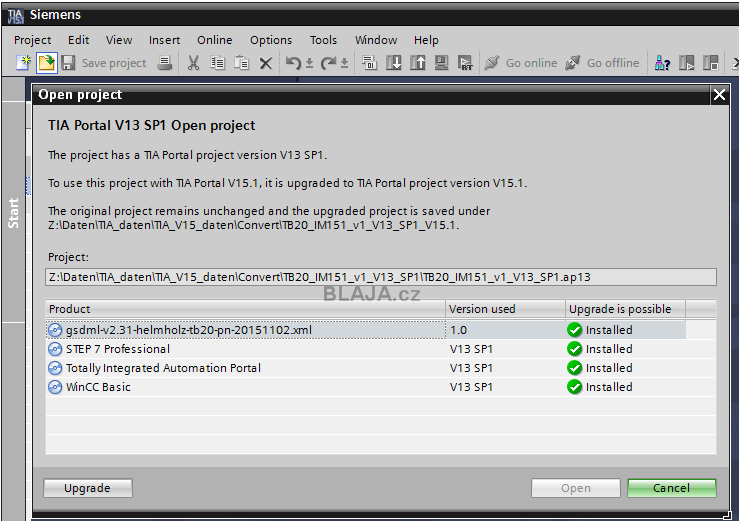Click the Open button in dialog
Screen dimensions: 739x521
tap(576, 488)
